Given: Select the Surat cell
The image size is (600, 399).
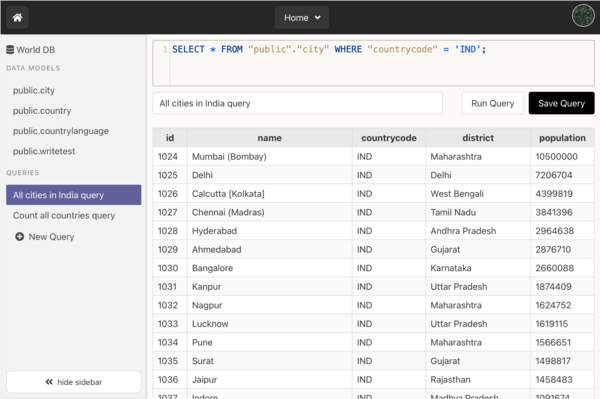Looking at the screenshot, I should (x=269, y=361).
